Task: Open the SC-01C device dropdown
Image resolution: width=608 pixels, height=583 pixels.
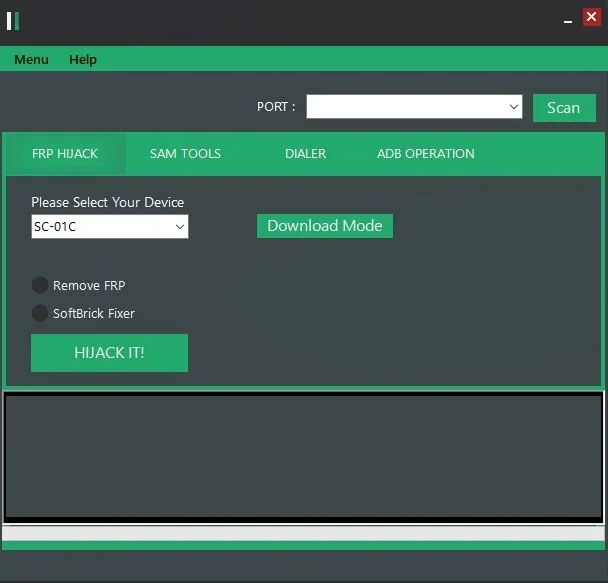Action: 110,226
